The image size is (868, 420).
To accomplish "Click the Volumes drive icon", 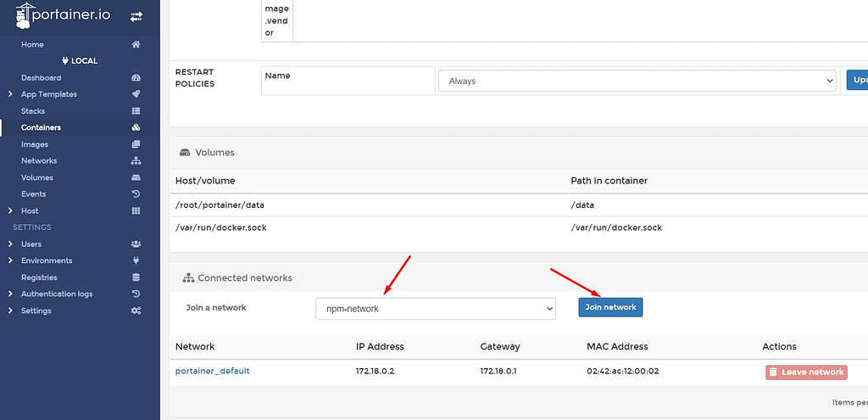I will 136,177.
